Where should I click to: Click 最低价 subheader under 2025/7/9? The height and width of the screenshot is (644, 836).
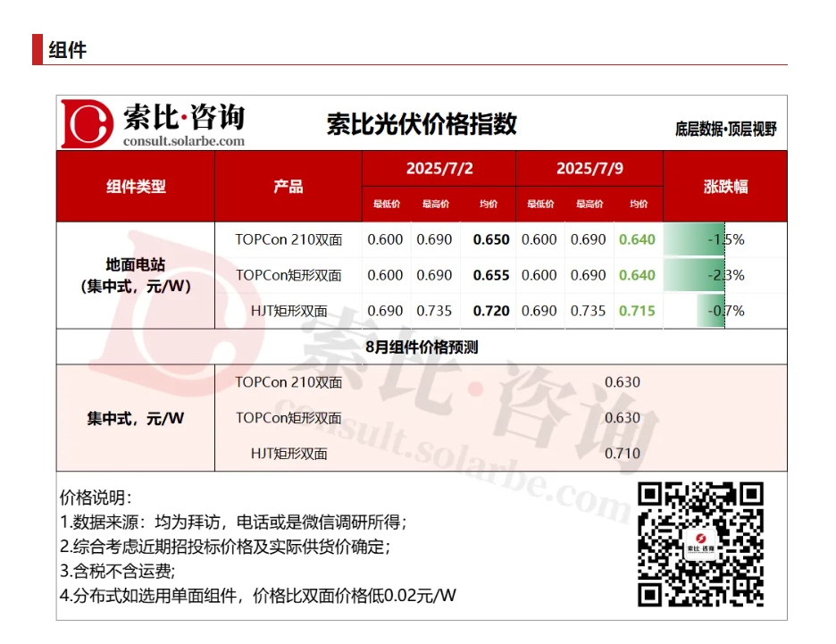[540, 204]
